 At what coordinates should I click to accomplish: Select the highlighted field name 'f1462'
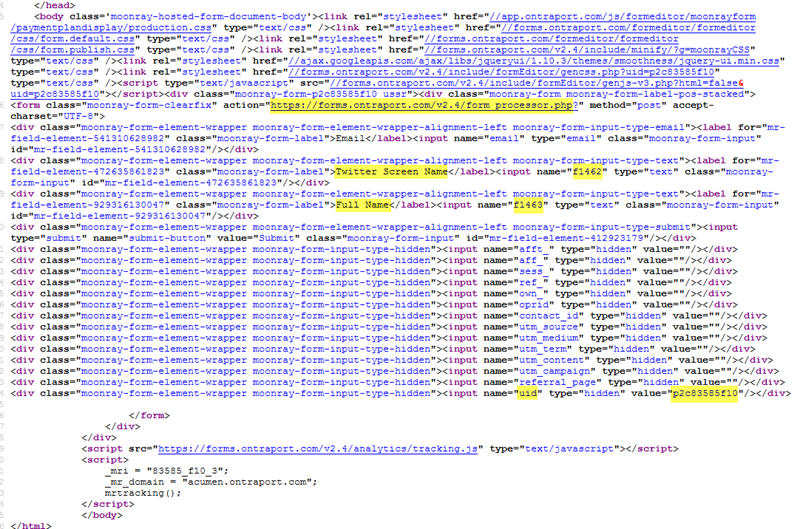point(587,172)
